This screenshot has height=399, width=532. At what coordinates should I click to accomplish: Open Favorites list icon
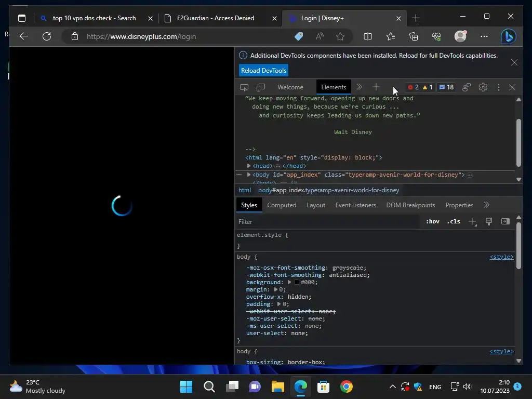point(391,36)
